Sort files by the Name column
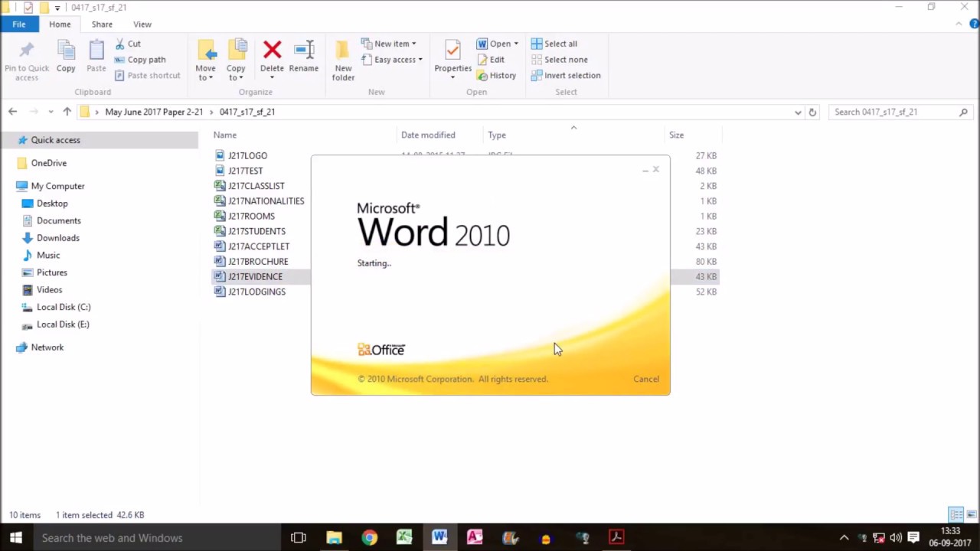This screenshot has width=980, height=551. coord(225,135)
